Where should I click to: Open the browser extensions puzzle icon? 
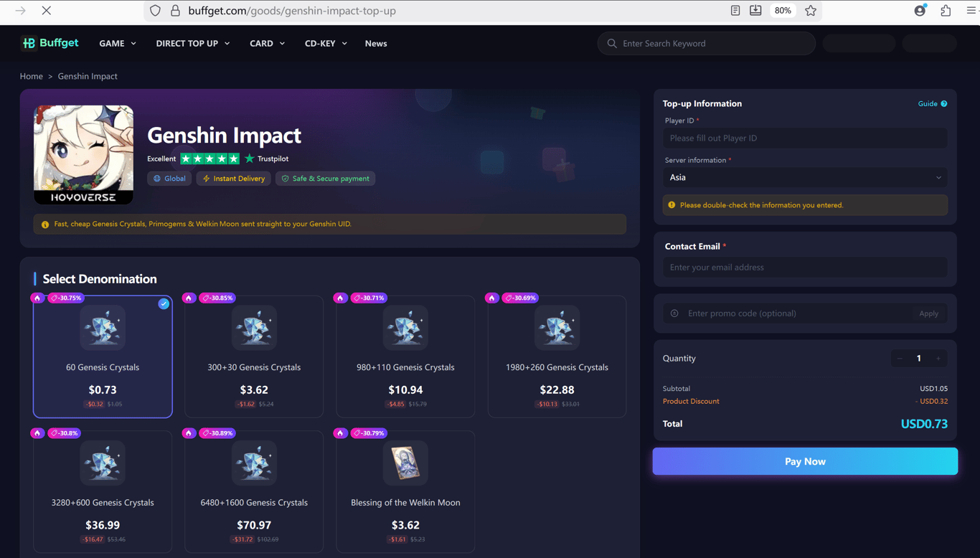point(946,11)
